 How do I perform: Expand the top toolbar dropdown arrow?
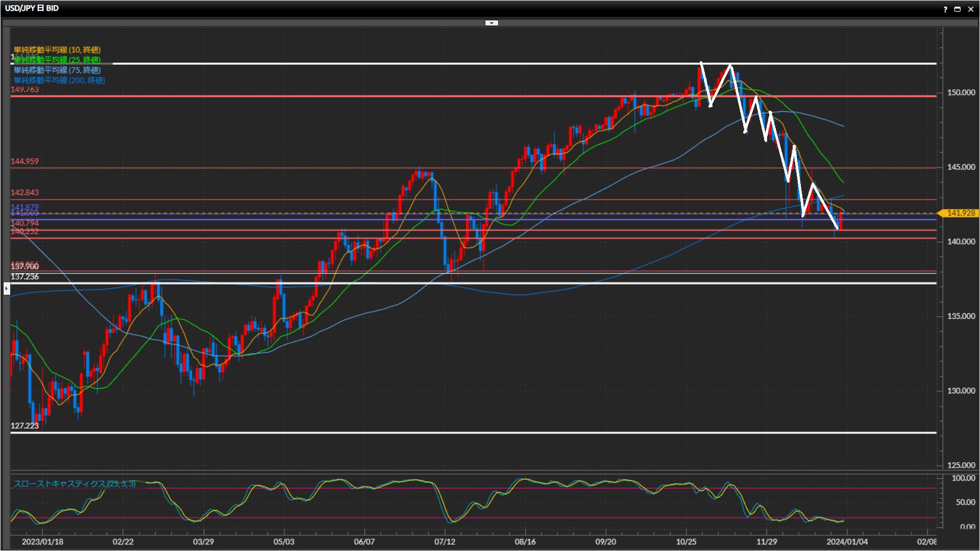pyautogui.click(x=491, y=23)
